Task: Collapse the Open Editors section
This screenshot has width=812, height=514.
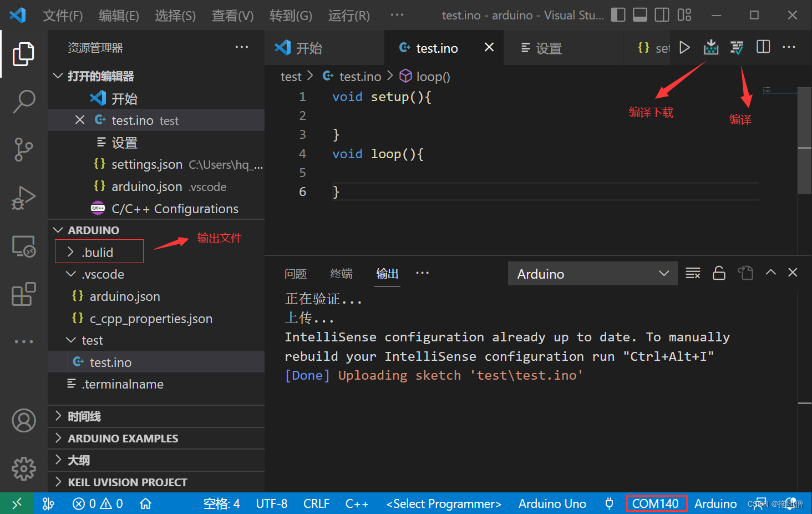Action: click(x=58, y=75)
